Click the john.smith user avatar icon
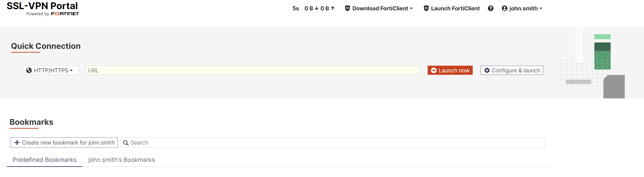 pos(505,8)
